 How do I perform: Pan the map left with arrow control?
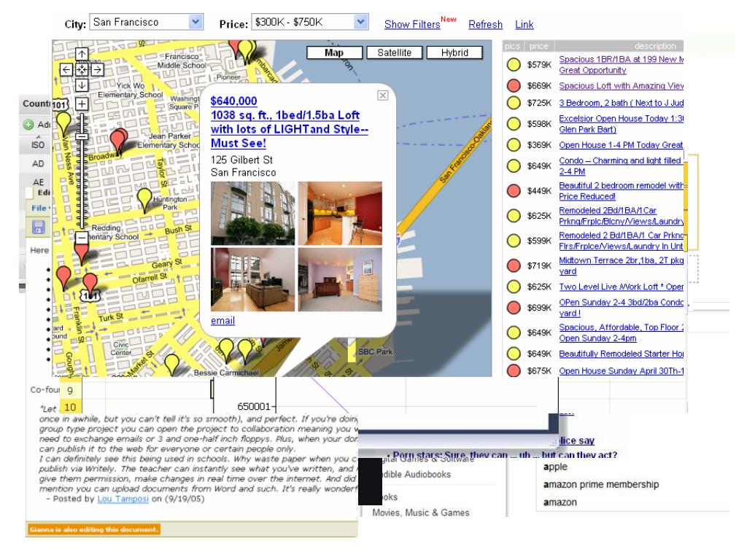point(66,69)
